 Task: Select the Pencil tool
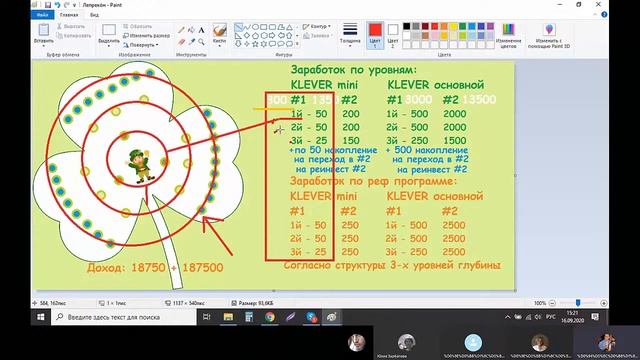coord(181,30)
